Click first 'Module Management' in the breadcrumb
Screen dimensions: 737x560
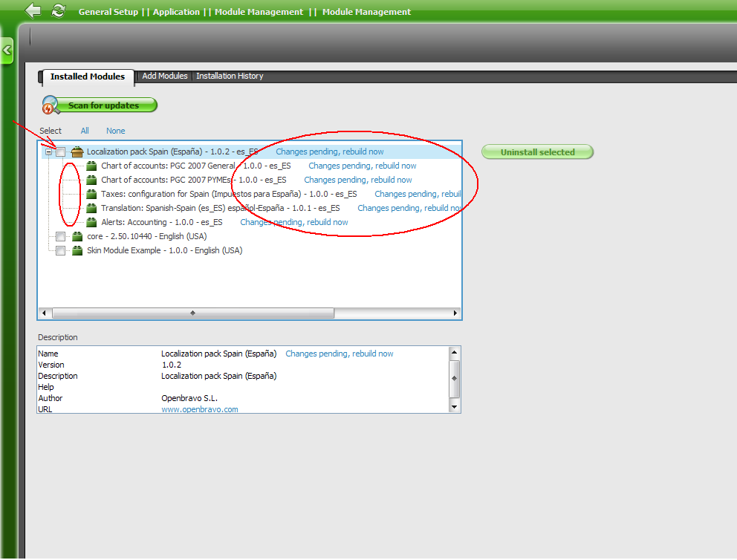(259, 12)
